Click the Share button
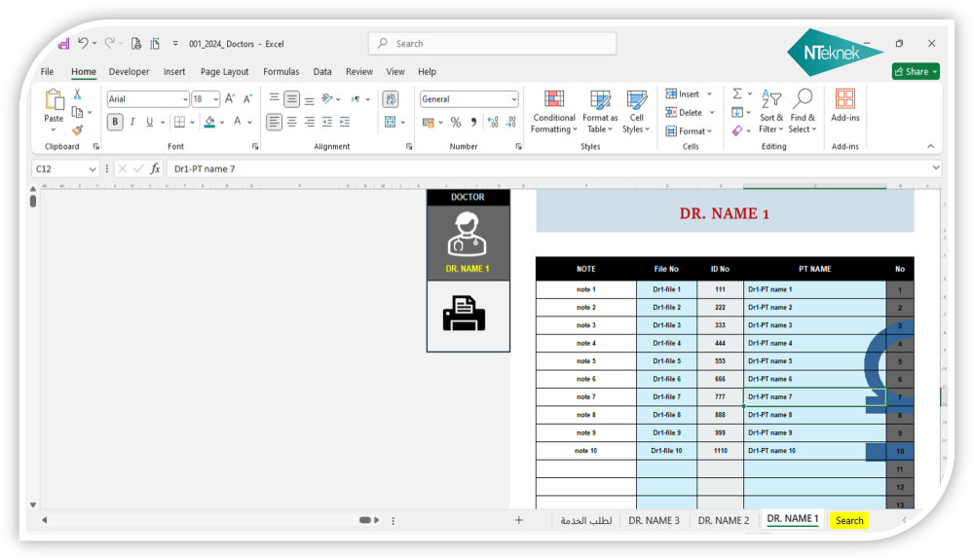The width and height of the screenshot is (974, 560). click(x=916, y=71)
